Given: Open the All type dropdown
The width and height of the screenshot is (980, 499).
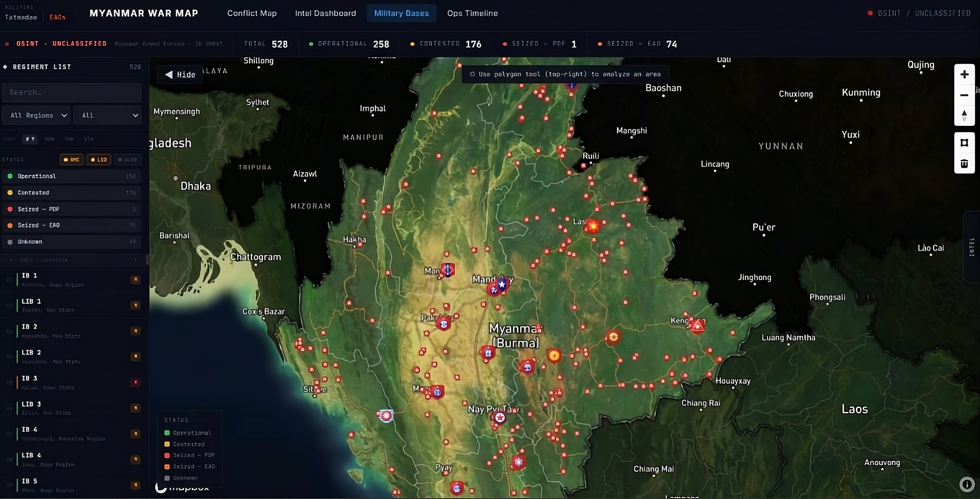Looking at the screenshot, I should click(107, 115).
